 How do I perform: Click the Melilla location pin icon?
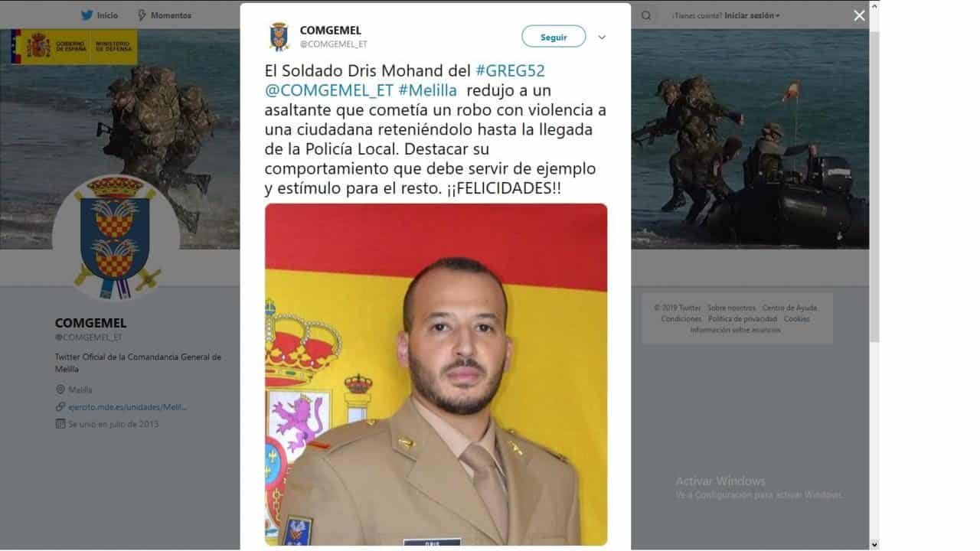point(60,390)
